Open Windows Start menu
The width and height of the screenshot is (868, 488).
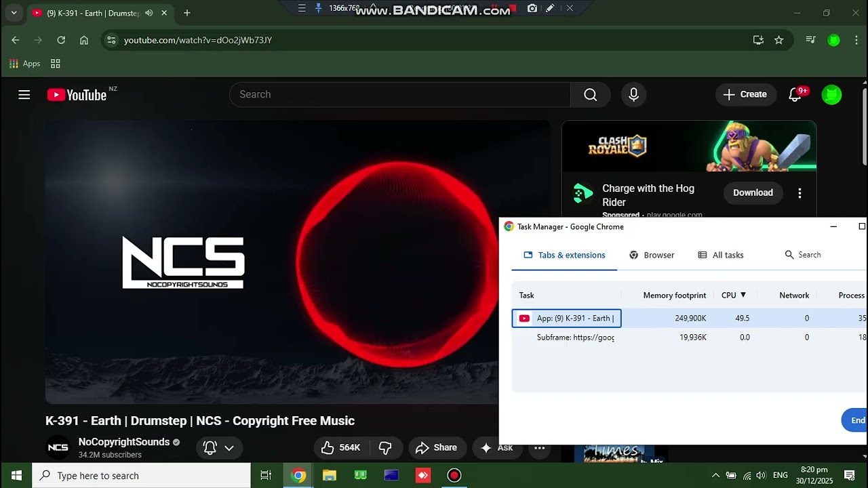coord(16,475)
